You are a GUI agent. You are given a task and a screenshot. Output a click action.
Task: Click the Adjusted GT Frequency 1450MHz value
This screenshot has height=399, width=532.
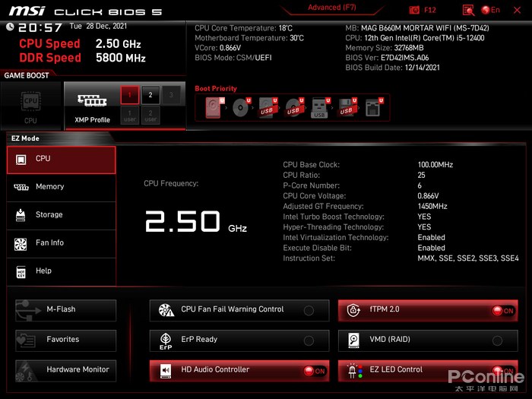[432, 206]
